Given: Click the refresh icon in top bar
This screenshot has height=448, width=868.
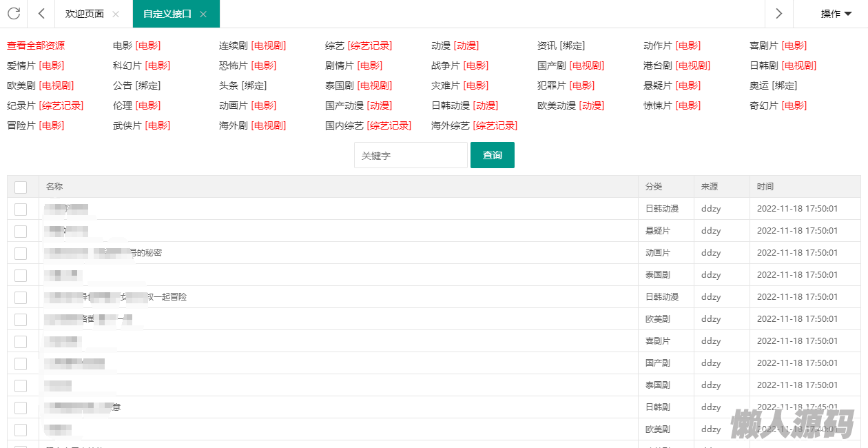Looking at the screenshot, I should (x=13, y=14).
